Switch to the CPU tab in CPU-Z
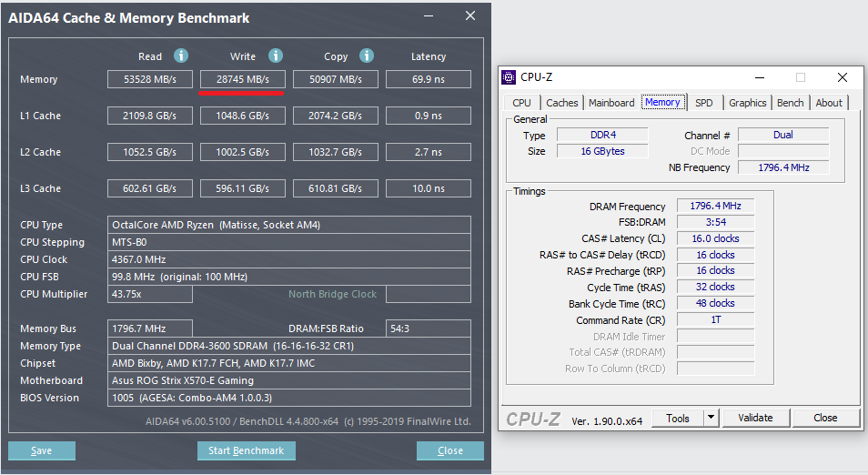Viewport: 868px width, 475px height. (521, 103)
